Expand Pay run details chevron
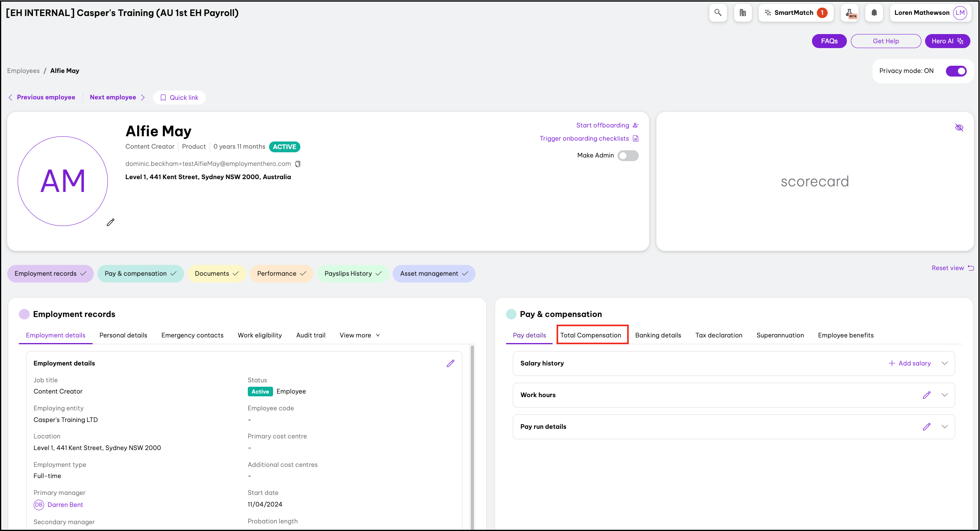Screen dimensions: 980x531 click(944, 427)
